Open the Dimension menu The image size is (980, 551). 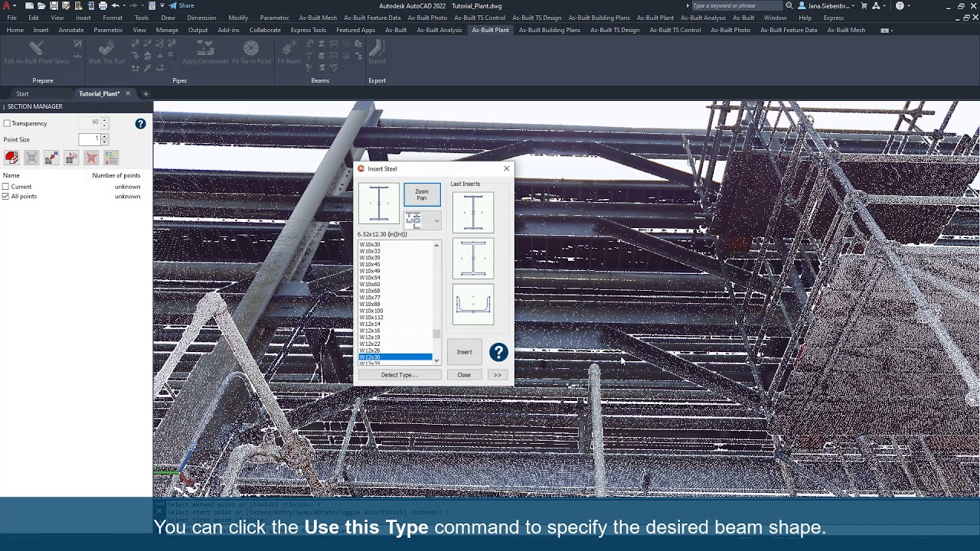[x=201, y=18]
